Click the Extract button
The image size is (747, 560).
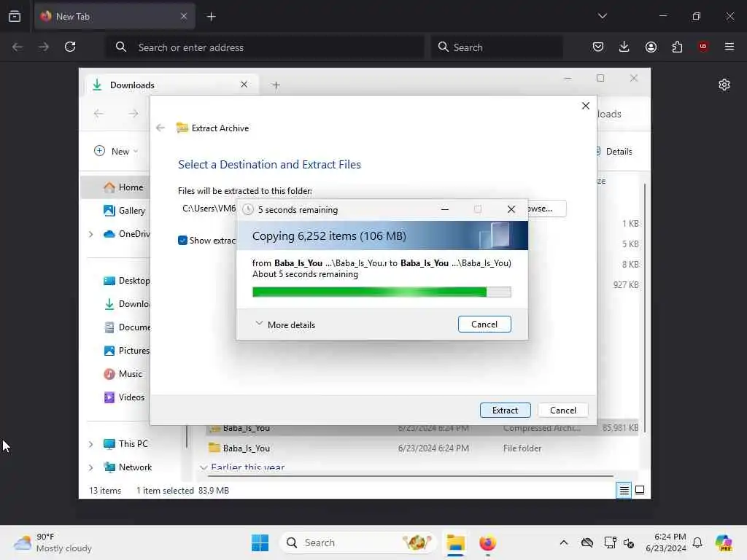click(505, 410)
